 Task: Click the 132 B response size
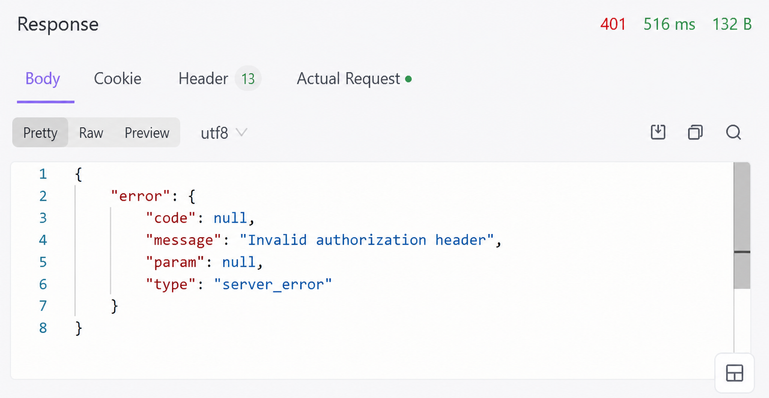point(732,25)
